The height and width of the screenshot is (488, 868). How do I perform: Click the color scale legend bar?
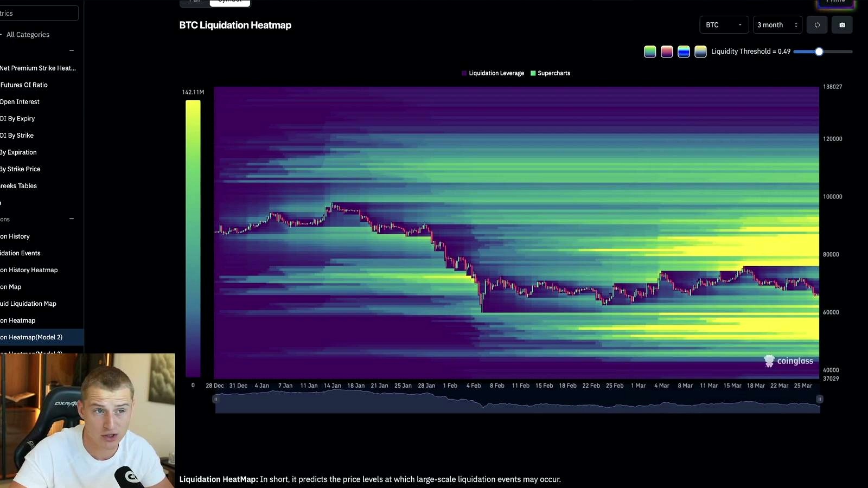tap(193, 239)
